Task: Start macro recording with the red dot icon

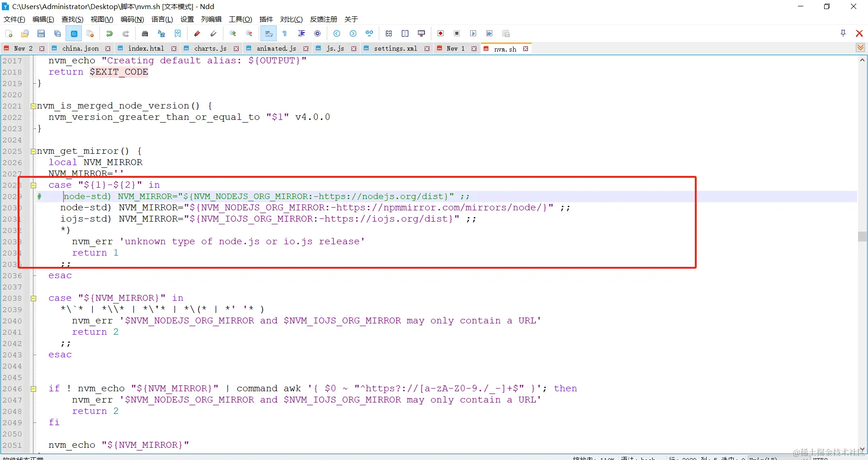Action: tap(441, 33)
